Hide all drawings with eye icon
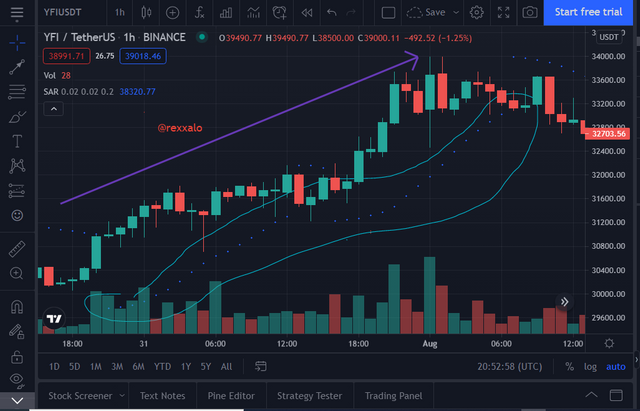640x411 pixels. pyautogui.click(x=17, y=380)
